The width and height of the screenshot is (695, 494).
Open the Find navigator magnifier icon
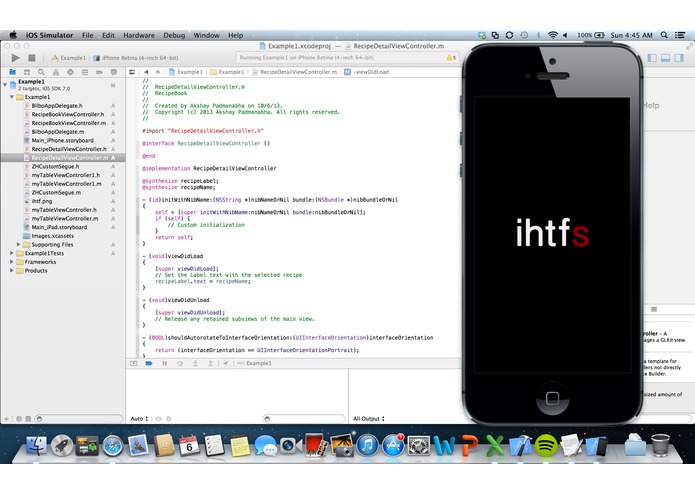tap(41, 72)
